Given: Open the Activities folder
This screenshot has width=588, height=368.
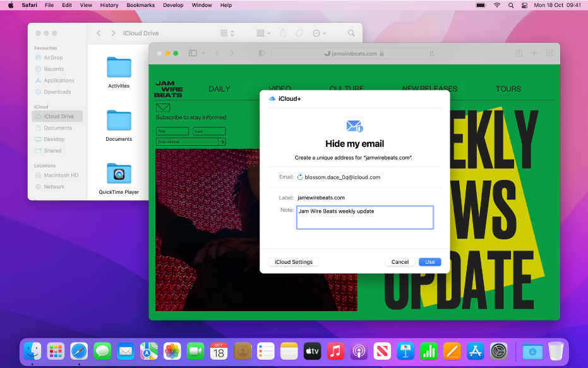Looking at the screenshot, I should coord(119,68).
